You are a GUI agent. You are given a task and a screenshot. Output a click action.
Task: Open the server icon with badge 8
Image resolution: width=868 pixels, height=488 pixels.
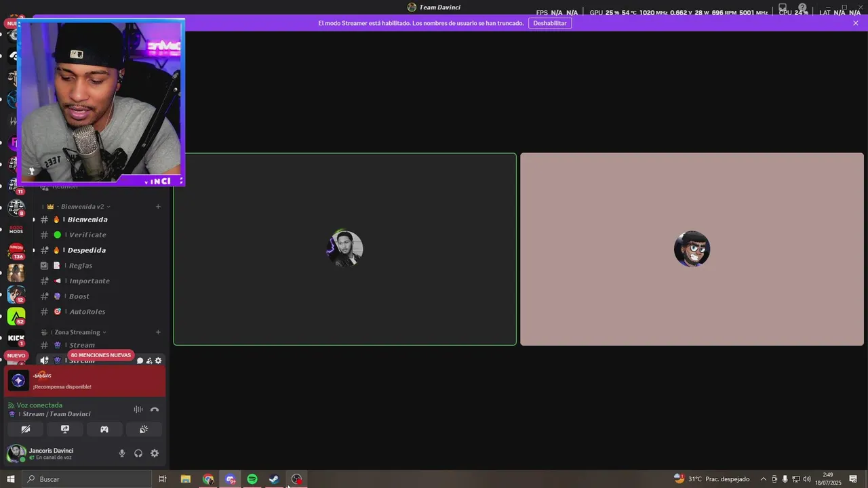(x=16, y=208)
